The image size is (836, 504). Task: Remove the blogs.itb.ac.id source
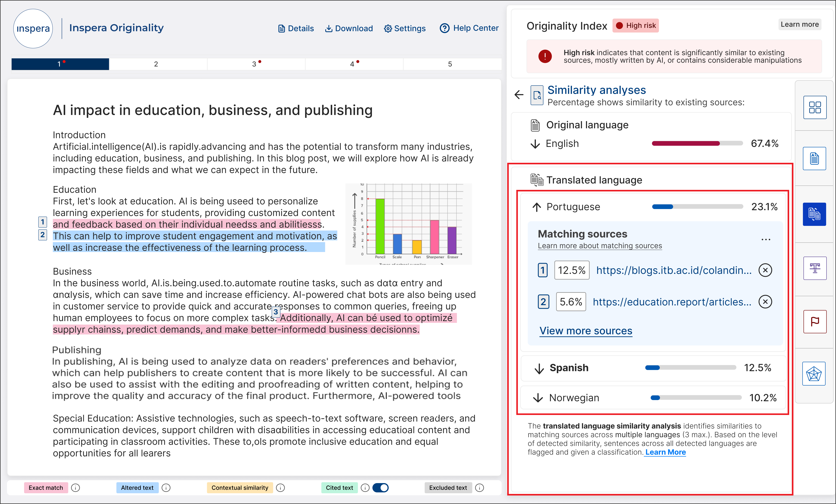point(765,270)
